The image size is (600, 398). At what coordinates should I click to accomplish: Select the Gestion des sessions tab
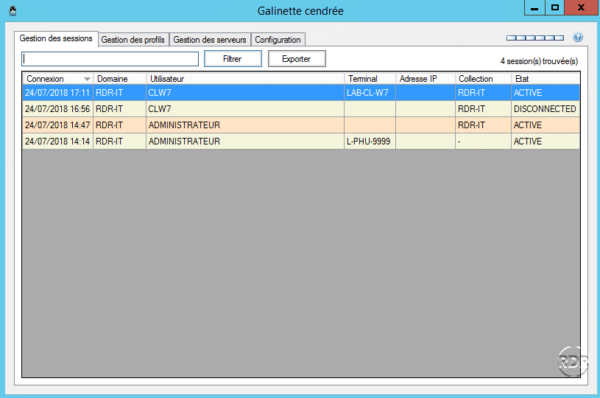click(56, 39)
